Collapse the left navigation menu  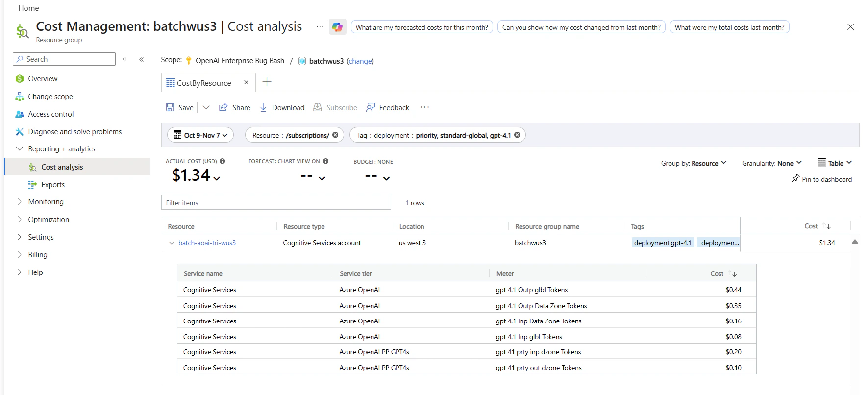pyautogui.click(x=142, y=59)
